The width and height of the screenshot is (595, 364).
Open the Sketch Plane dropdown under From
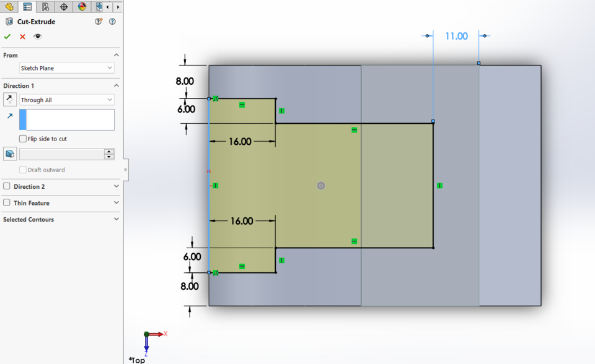(x=109, y=67)
